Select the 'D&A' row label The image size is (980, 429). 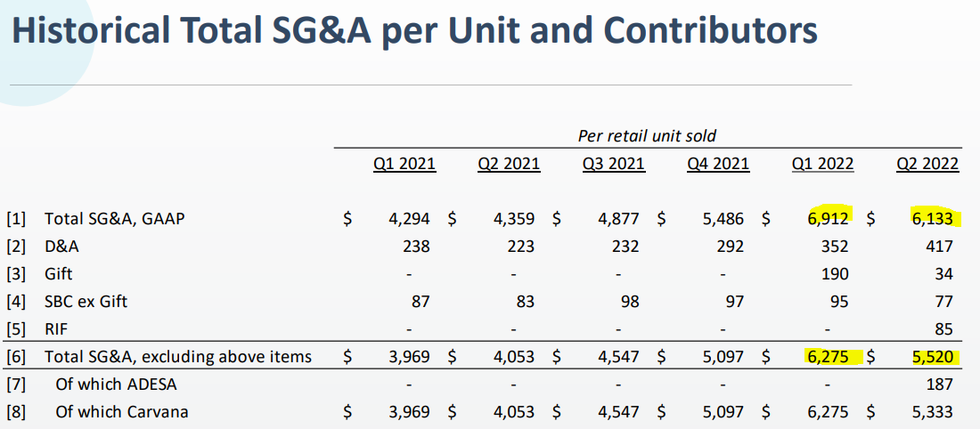[61, 247]
